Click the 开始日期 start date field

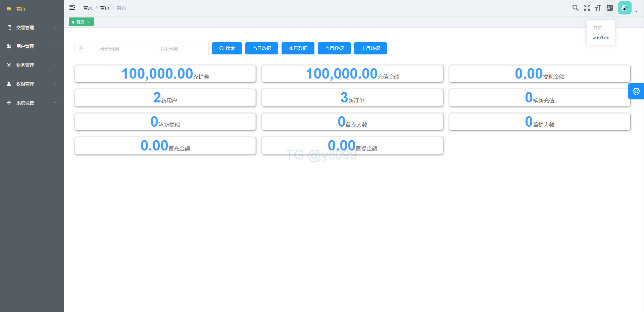click(110, 49)
